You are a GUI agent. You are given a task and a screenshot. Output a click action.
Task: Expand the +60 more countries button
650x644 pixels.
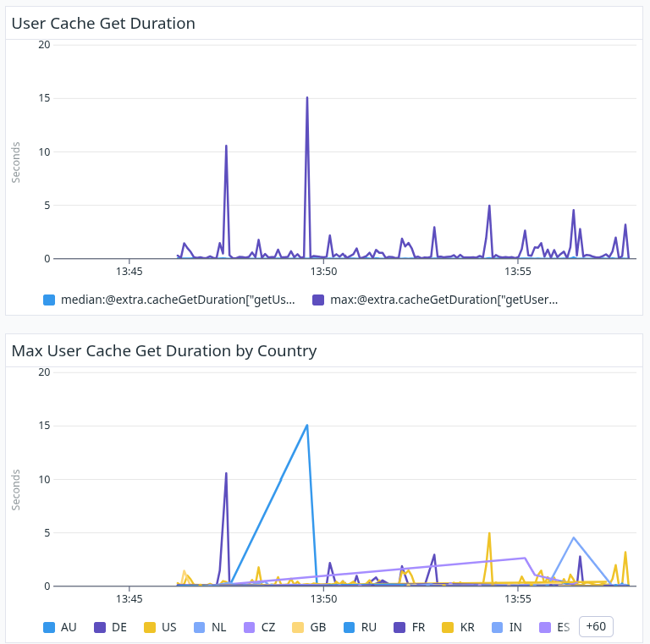[596, 626]
